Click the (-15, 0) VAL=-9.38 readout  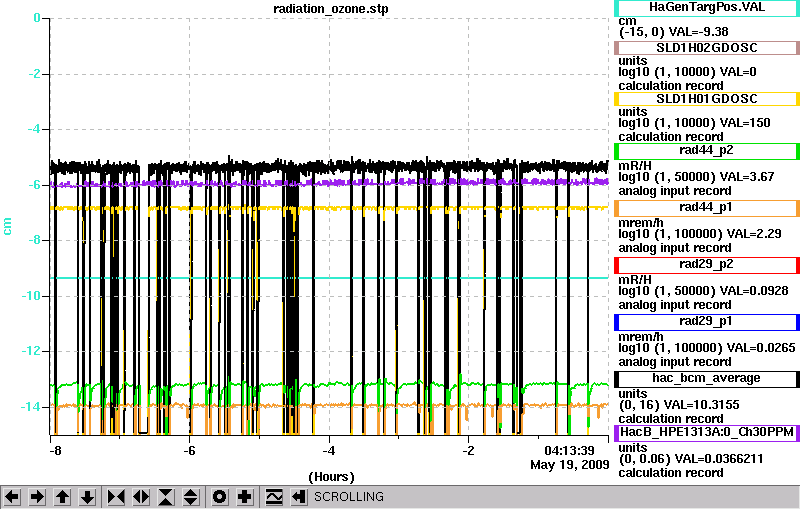click(673, 32)
